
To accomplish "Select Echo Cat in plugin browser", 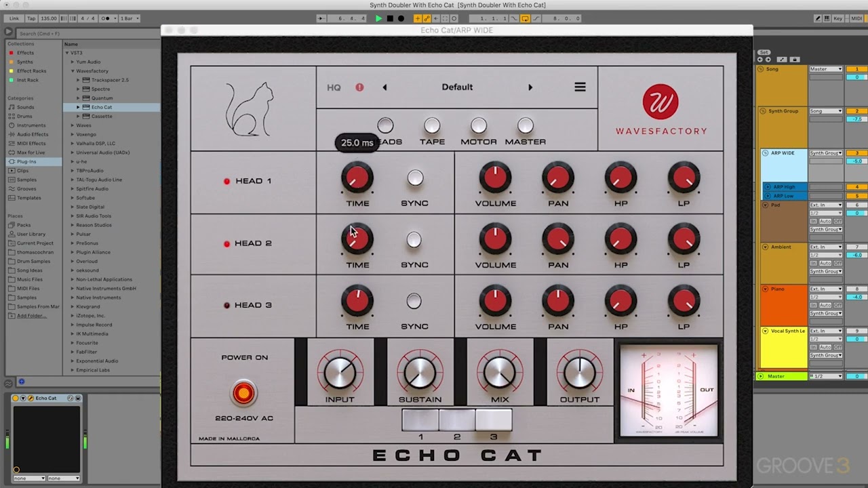I will [x=102, y=107].
